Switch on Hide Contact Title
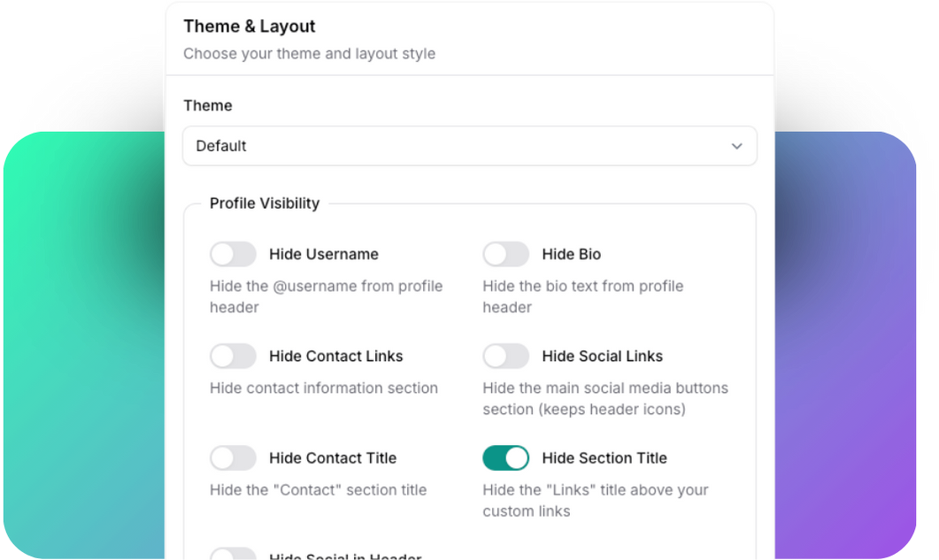This screenshot has height=560, width=939. tap(233, 458)
